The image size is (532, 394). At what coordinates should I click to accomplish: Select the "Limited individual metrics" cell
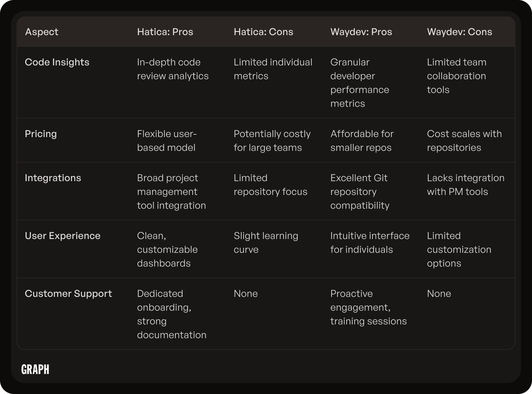tap(273, 69)
